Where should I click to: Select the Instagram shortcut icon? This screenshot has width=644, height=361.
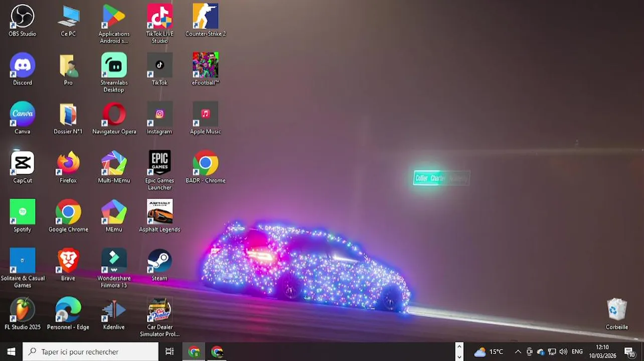159,118
